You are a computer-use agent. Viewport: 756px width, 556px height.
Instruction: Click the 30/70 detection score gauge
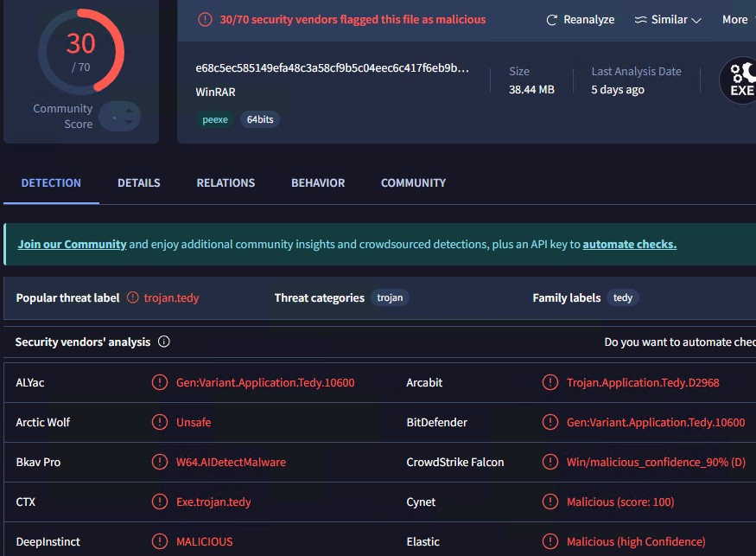(81, 52)
